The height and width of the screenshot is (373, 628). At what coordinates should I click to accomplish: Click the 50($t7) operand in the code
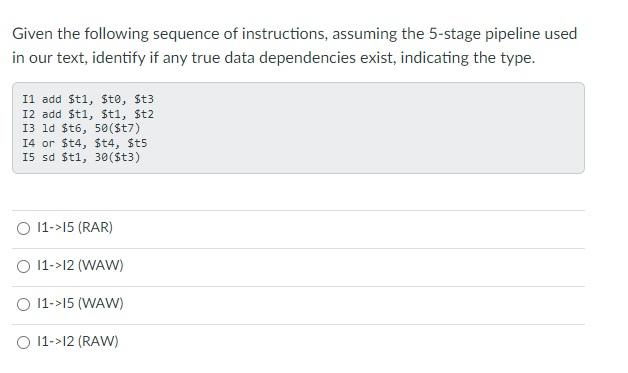[x=118, y=128]
